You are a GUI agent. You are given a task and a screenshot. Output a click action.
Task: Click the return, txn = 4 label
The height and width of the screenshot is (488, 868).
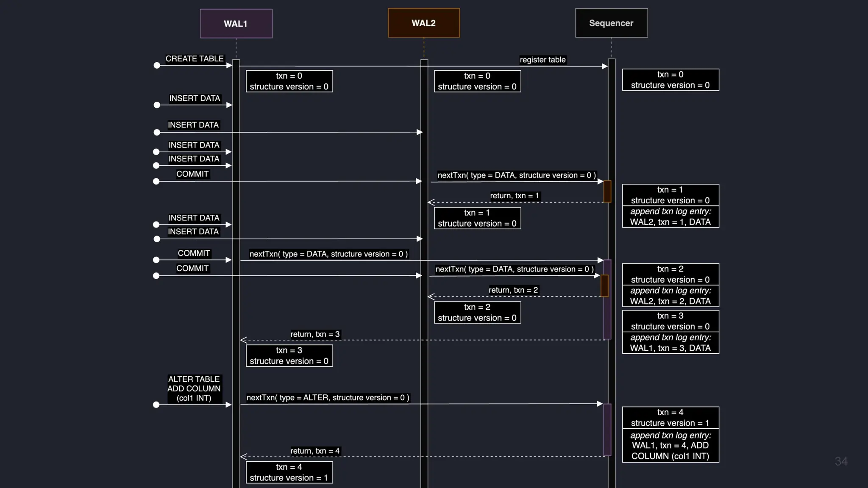(315, 451)
